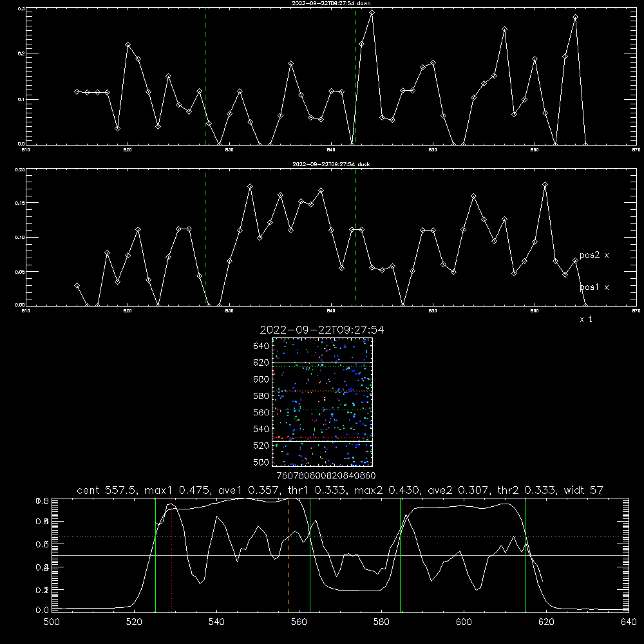Image resolution: width=644 pixels, height=644 pixels.
Task: Click the 500 label on bottom plot x-axis
Action: click(x=52, y=622)
